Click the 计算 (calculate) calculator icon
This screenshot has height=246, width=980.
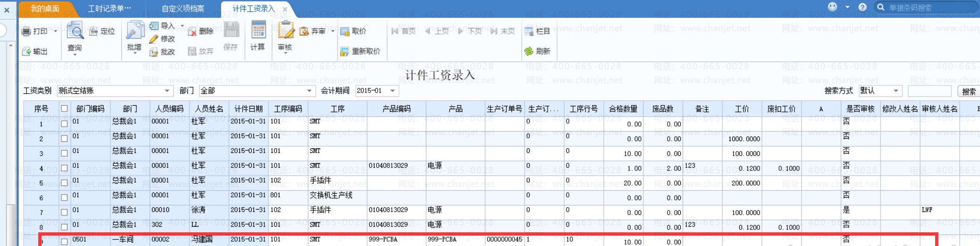point(258,30)
